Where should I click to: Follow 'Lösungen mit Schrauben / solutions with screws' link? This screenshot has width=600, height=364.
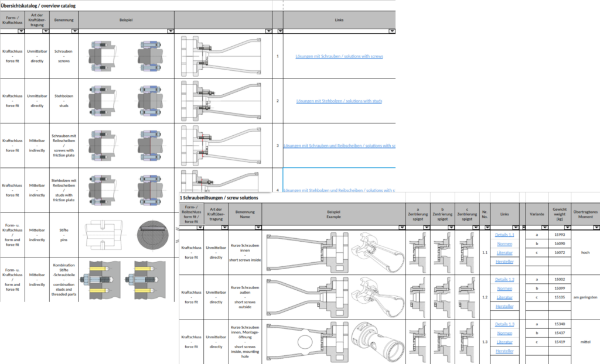[339, 56]
